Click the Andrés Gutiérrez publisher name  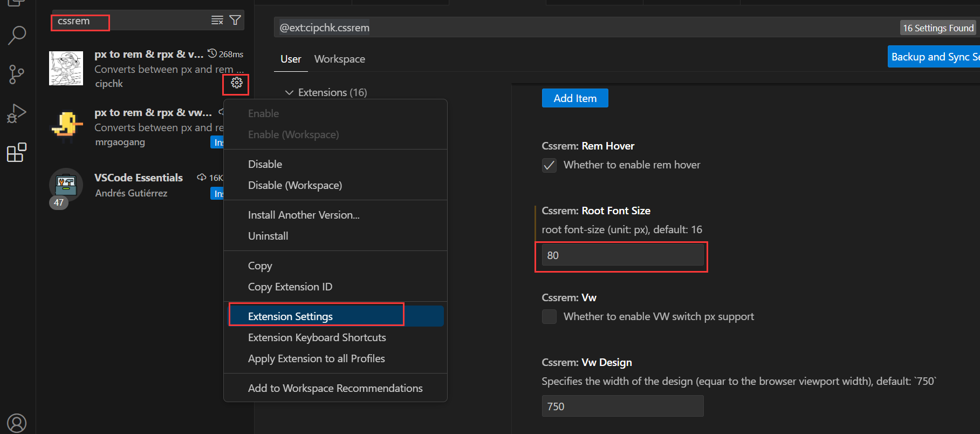coord(131,193)
